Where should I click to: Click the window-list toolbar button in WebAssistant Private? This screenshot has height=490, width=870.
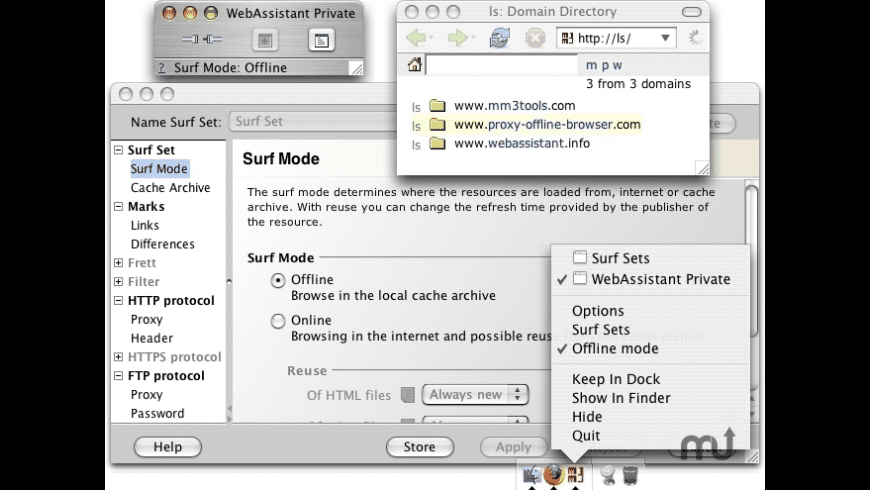click(x=321, y=40)
